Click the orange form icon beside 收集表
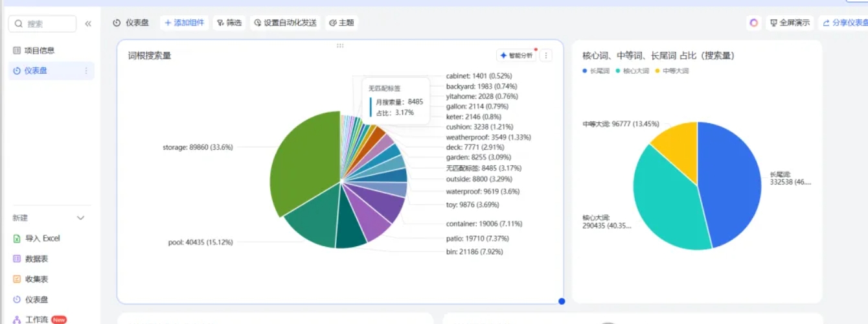868x324 pixels. (17, 279)
